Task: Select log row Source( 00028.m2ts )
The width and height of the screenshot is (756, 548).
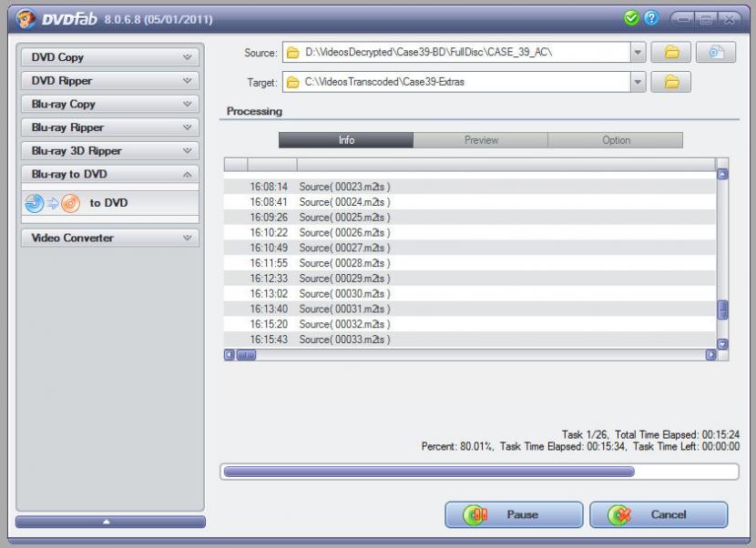Action: tap(470, 263)
